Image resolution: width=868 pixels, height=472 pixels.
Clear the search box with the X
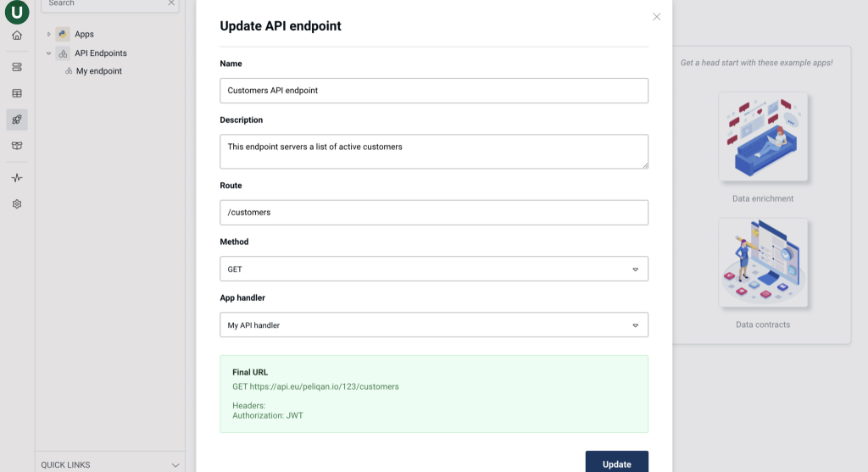(x=171, y=3)
